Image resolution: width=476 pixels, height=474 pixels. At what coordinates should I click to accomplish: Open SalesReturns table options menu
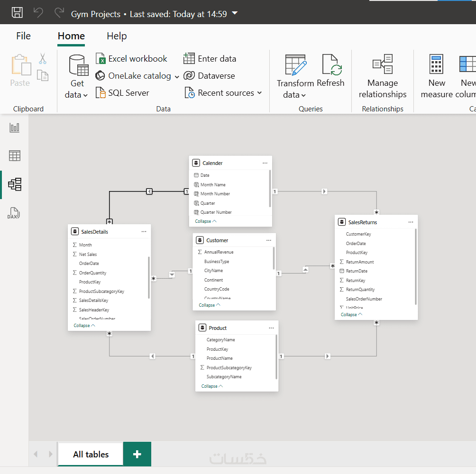tap(411, 222)
